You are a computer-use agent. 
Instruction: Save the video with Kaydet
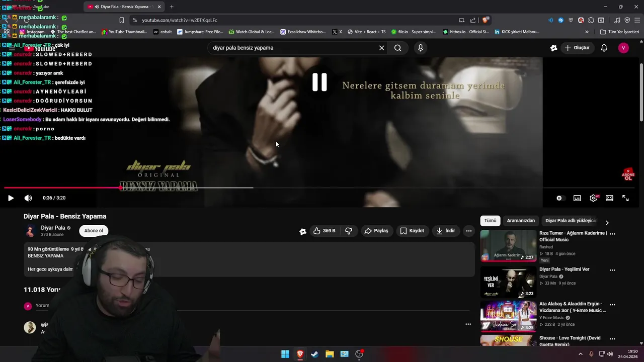[x=413, y=231]
